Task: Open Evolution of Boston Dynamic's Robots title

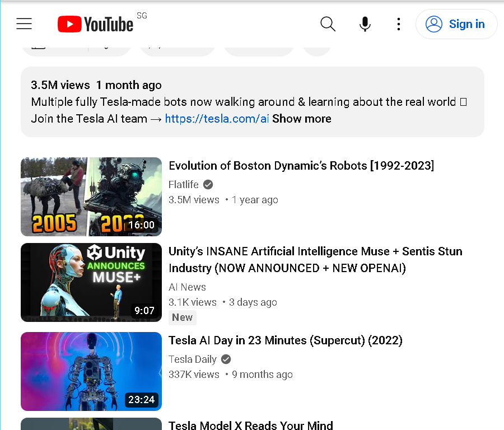Action: tap(301, 166)
